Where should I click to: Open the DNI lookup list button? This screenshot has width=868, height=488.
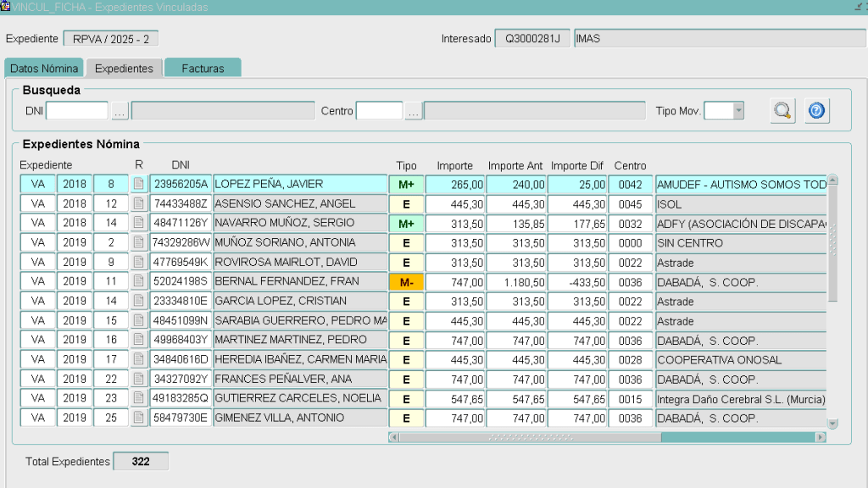pyautogui.click(x=120, y=111)
